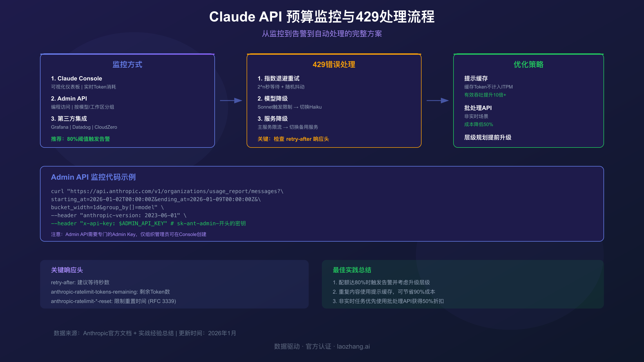The width and height of the screenshot is (644, 362).
Task: Select the 监控方式 panel header
Action: (x=127, y=65)
